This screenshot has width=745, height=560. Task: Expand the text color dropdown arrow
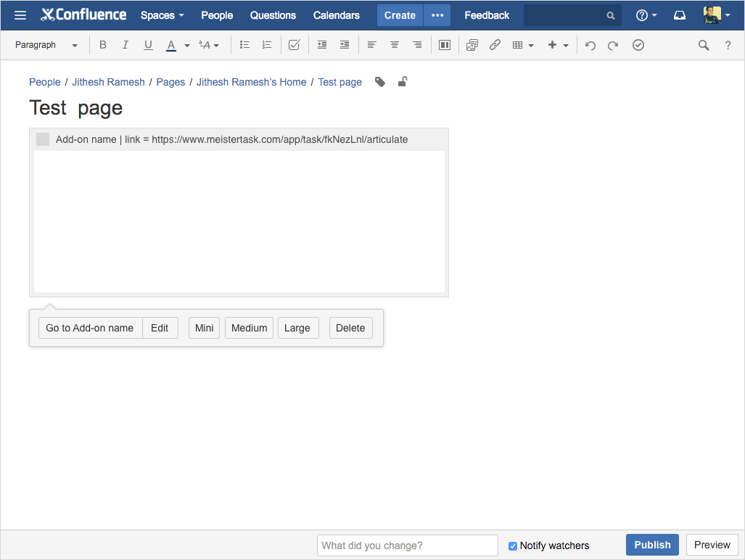(x=187, y=45)
